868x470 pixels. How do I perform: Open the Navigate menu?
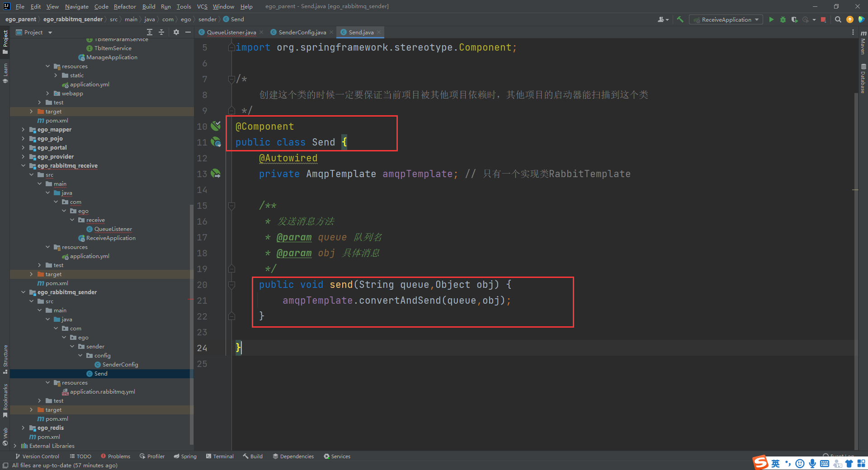tap(76, 6)
